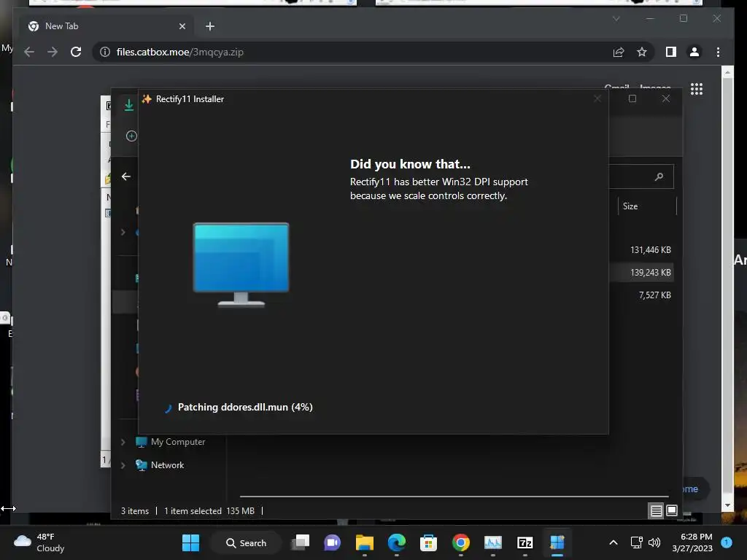Viewport: 747px width, 560px height.
Task: Switch to details view in File Explorer
Action: 656,511
